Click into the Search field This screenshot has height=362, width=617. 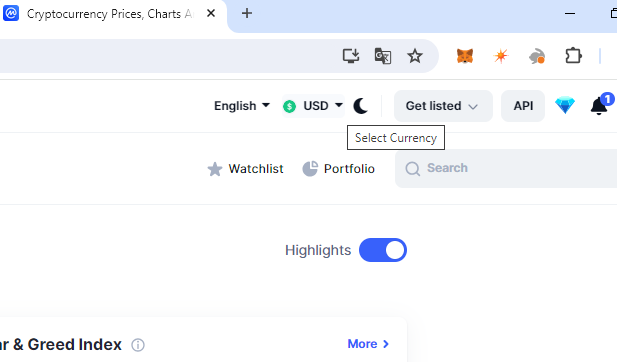(x=506, y=168)
